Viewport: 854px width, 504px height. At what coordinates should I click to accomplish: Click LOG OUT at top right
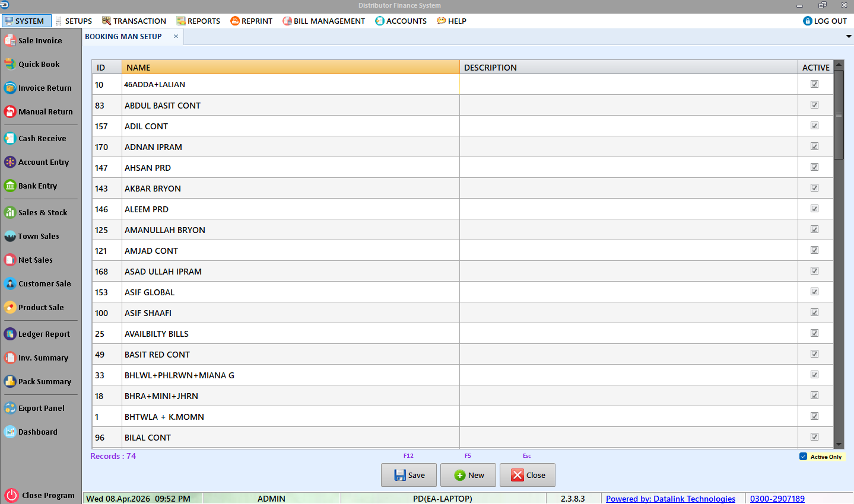point(825,21)
